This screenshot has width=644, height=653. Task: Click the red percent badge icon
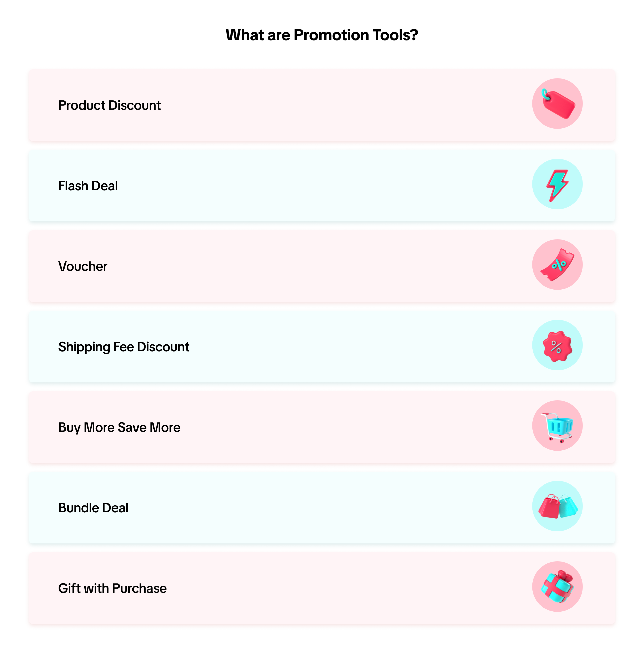click(x=557, y=346)
